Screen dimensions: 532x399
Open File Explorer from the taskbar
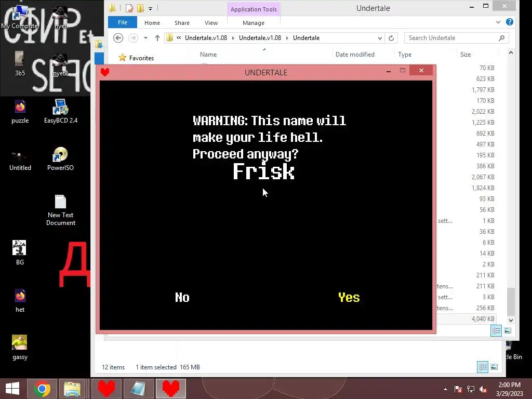pyautogui.click(x=72, y=389)
